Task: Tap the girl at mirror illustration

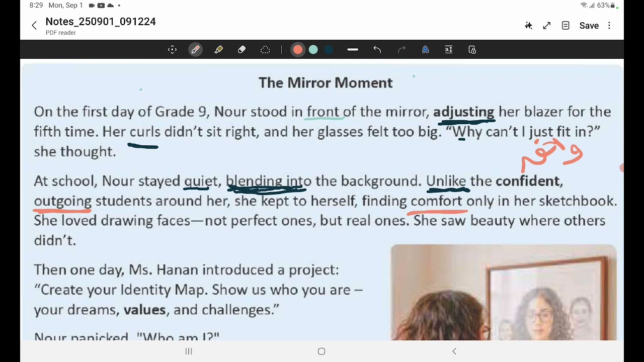Action: (504, 293)
